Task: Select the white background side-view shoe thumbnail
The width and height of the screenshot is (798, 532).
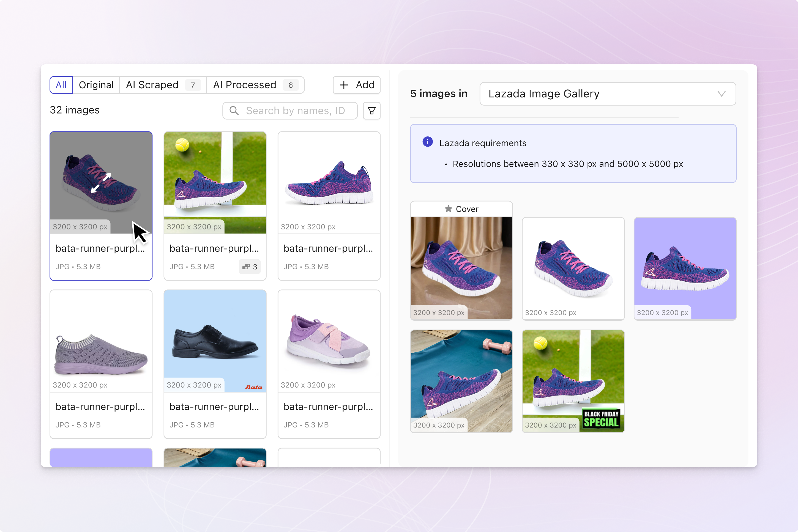Action: coord(329,183)
